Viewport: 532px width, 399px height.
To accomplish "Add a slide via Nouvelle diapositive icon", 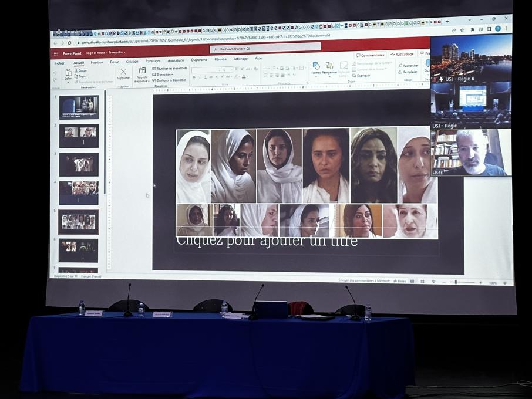I will pyautogui.click(x=142, y=70).
